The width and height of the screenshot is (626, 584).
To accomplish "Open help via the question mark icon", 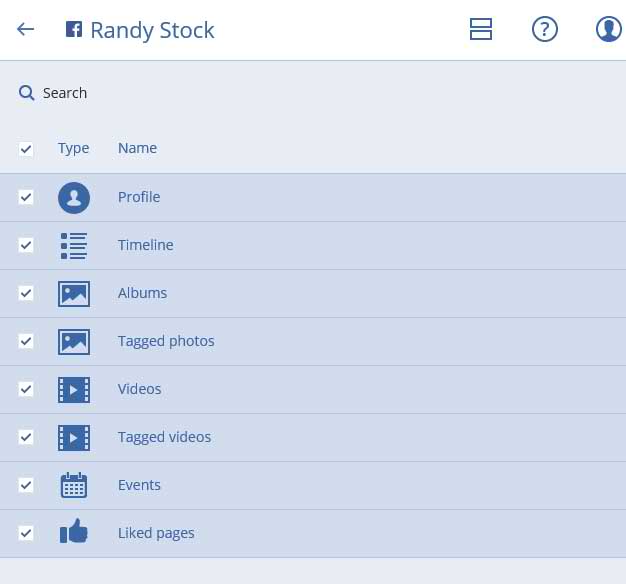I will coord(545,29).
